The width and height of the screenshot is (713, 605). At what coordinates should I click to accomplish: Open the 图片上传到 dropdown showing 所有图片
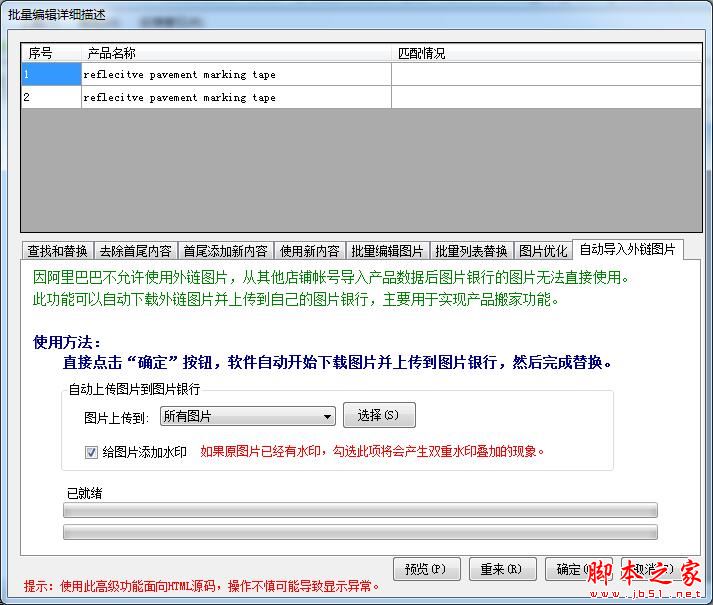[x=248, y=416]
